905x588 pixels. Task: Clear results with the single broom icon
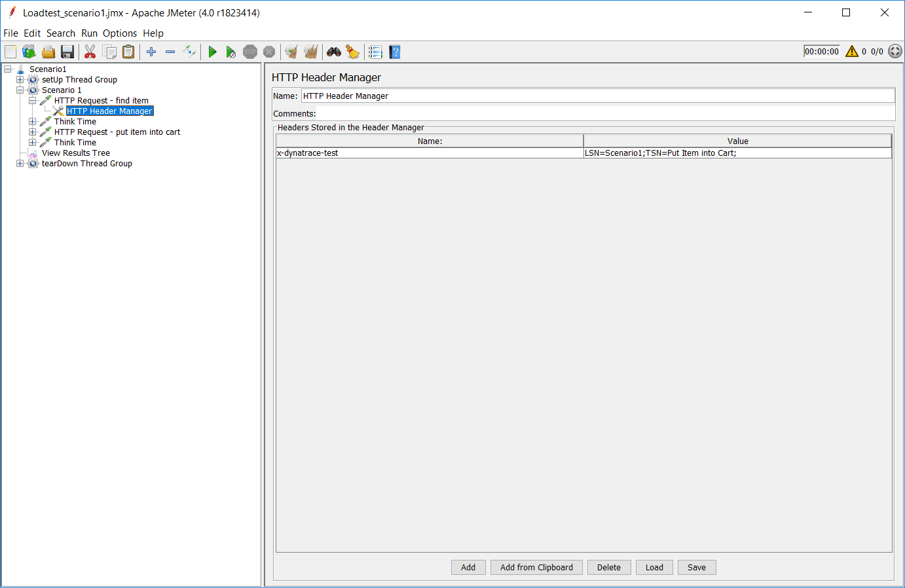(x=292, y=52)
